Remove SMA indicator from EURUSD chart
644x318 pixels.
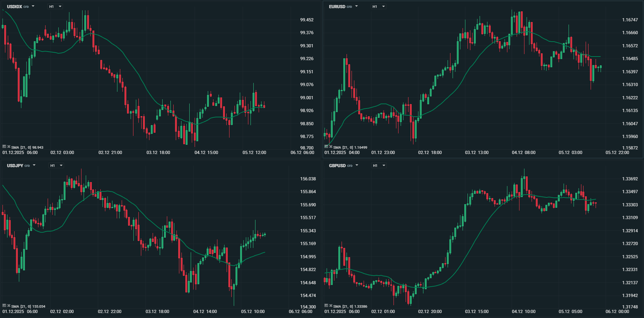click(x=331, y=146)
